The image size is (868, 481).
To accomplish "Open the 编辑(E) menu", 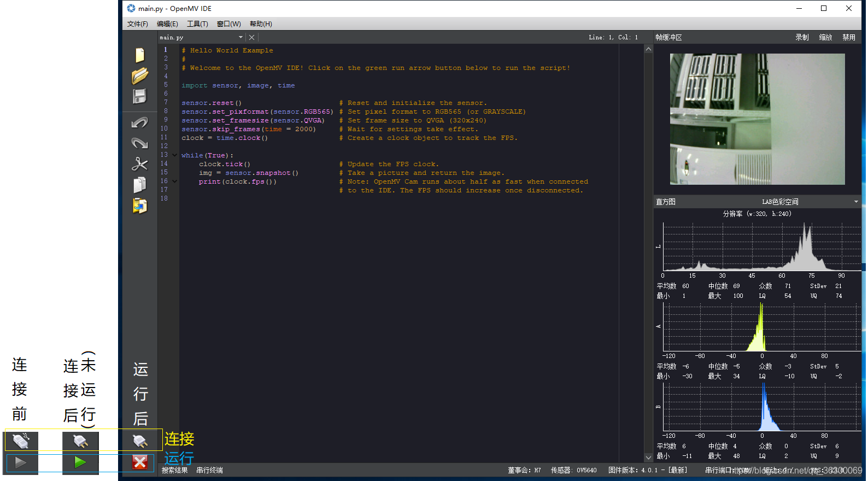I will (x=167, y=24).
